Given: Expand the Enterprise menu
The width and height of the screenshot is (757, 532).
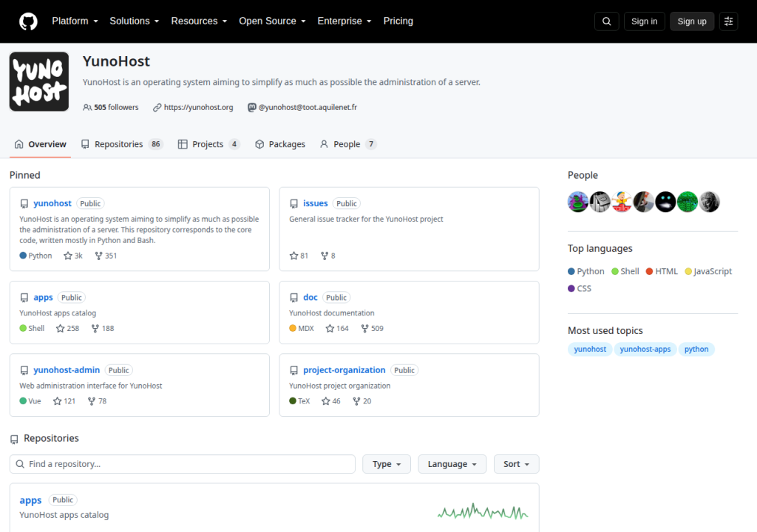Looking at the screenshot, I should [x=344, y=21].
